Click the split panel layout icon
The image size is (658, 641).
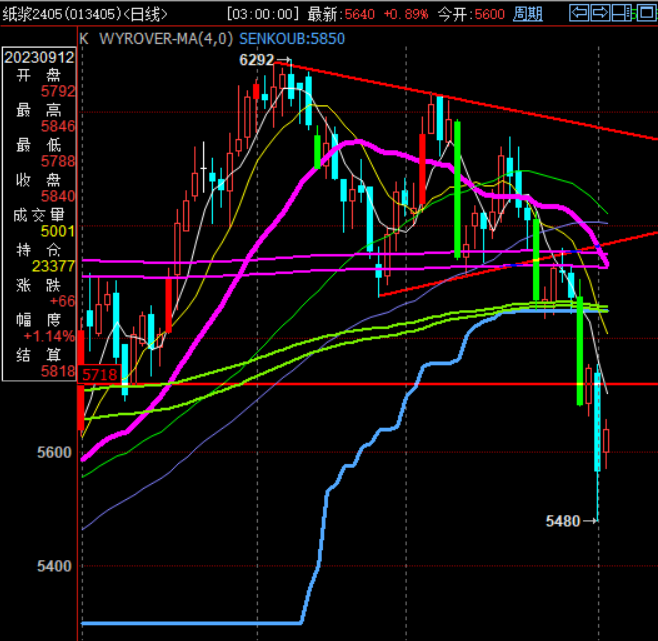click(621, 13)
